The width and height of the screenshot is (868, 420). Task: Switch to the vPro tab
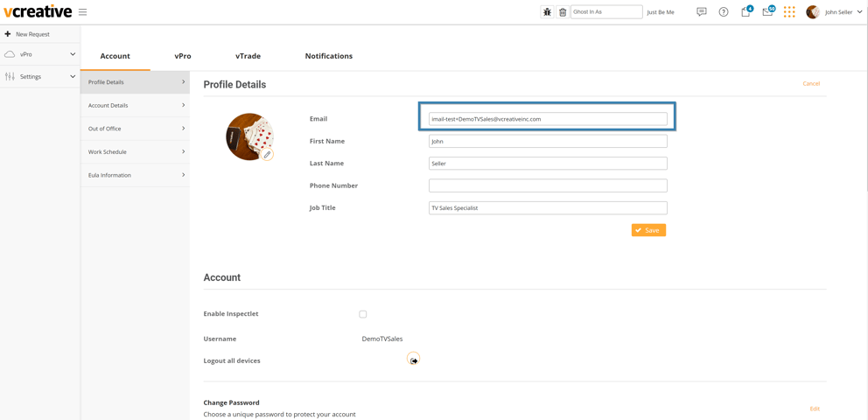(x=183, y=56)
